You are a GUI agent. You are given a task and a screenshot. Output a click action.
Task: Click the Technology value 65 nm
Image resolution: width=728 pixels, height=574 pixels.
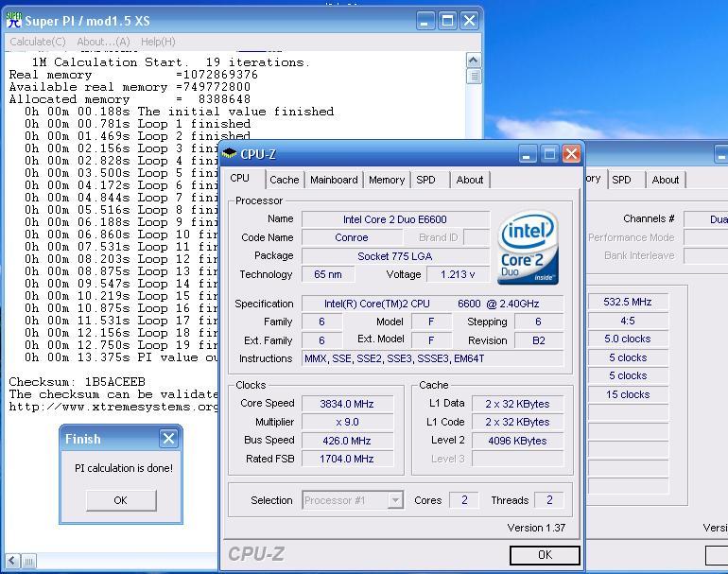(328, 274)
